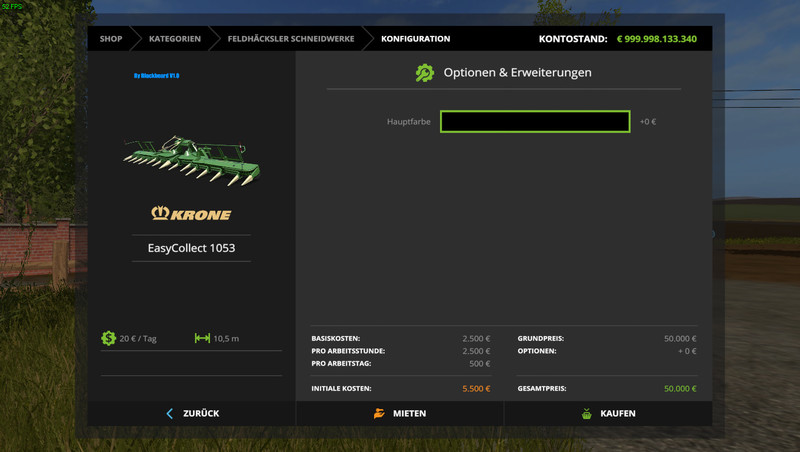Click the working width arrows icon
The width and height of the screenshot is (800, 452).
(x=202, y=338)
